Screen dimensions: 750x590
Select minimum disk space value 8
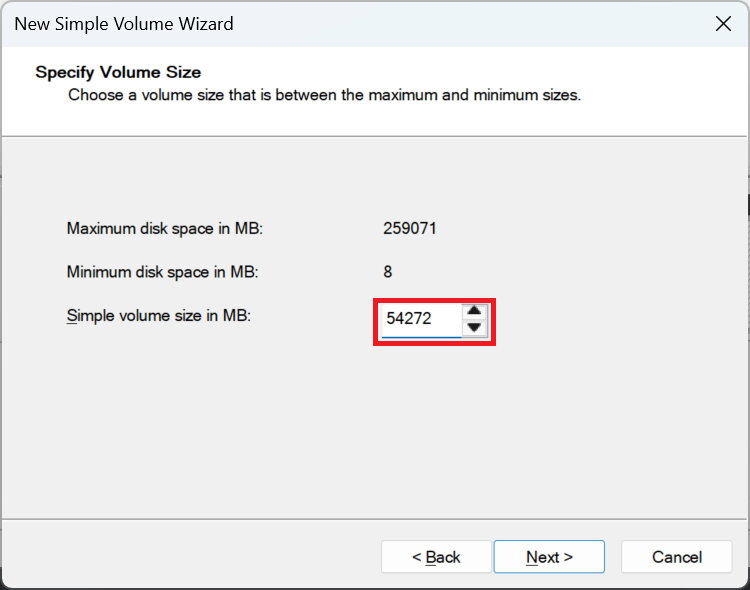point(387,272)
